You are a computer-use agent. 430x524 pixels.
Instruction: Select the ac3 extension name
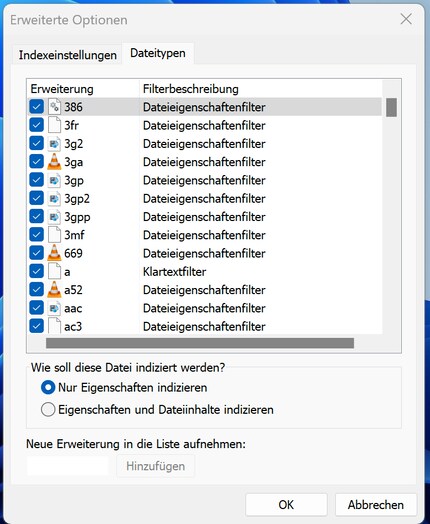tap(73, 326)
